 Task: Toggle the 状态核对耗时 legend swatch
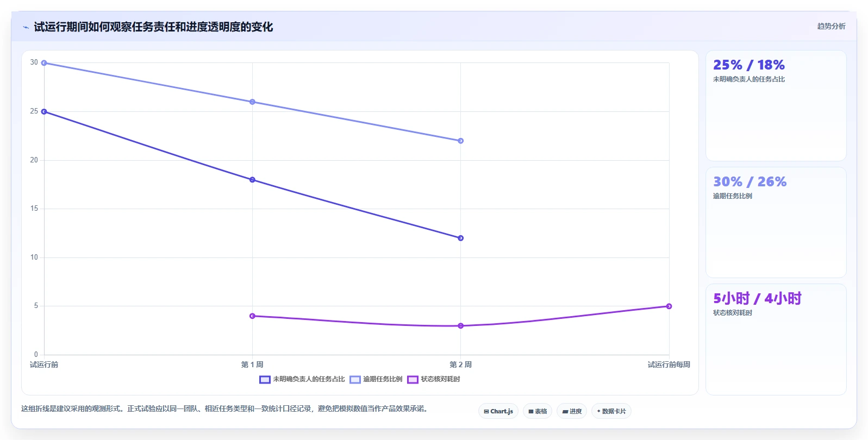(413, 380)
